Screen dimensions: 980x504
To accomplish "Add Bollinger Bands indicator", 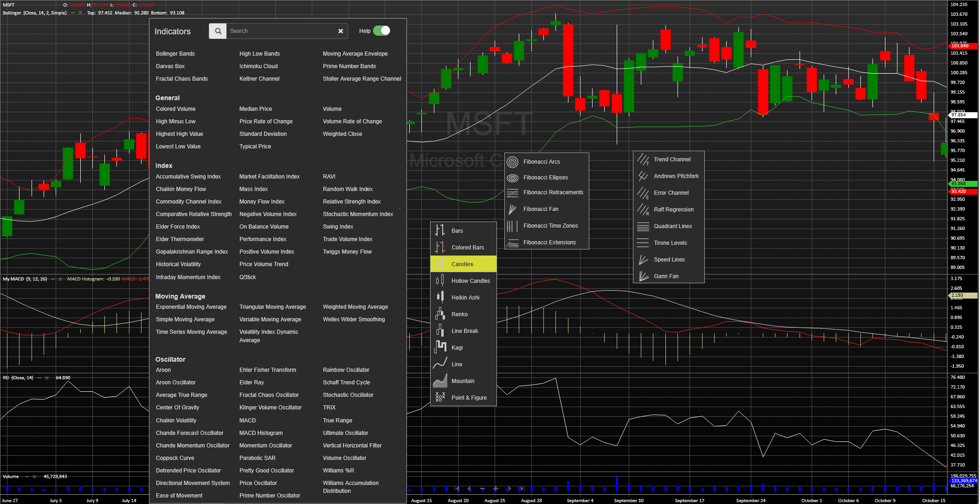I will tap(175, 54).
